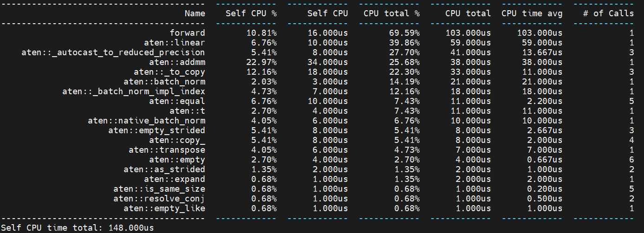This screenshot has height=233, width=644.
Task: Select the "aten::empty_like" row name
Action: 164,208
